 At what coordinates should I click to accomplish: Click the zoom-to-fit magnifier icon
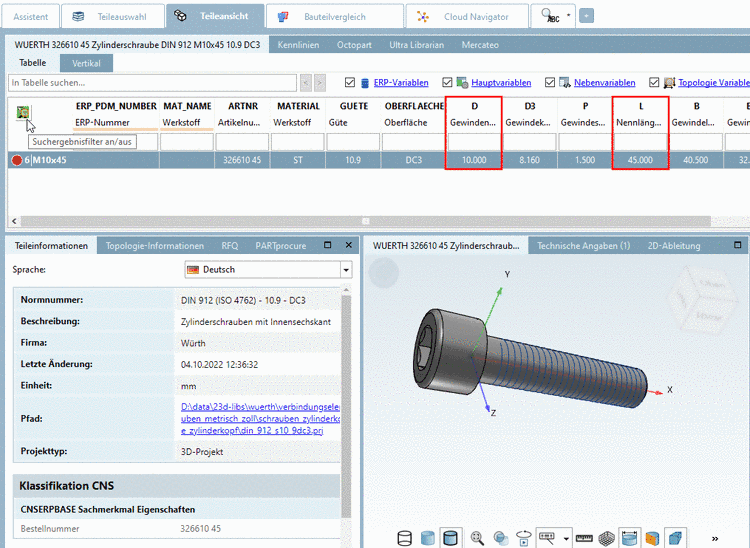[x=477, y=538]
